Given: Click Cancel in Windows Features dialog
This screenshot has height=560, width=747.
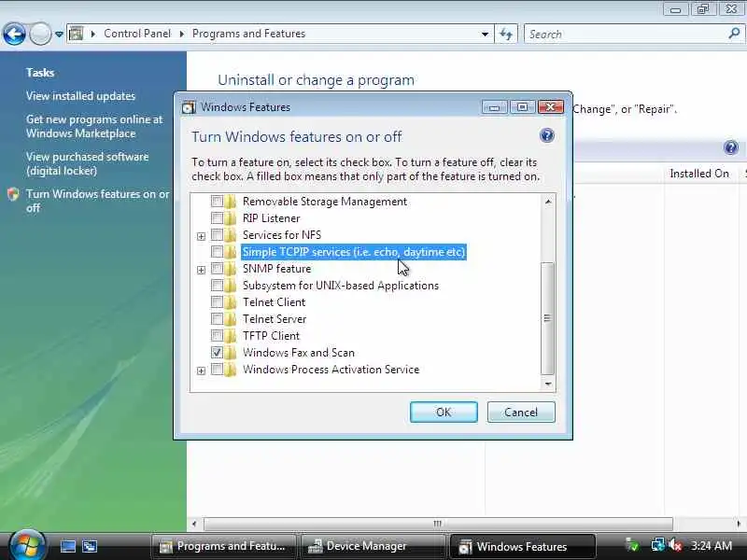Looking at the screenshot, I should pos(521,412).
